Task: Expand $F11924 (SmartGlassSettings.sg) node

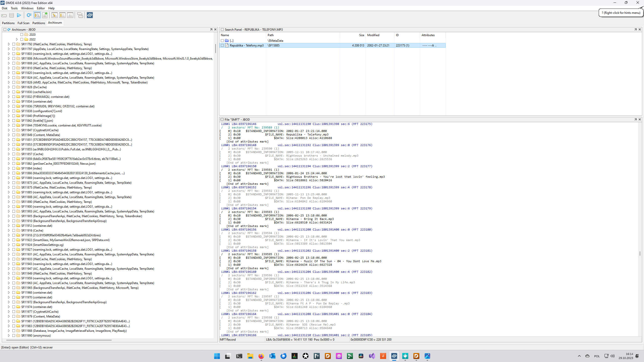Action: [9, 245]
